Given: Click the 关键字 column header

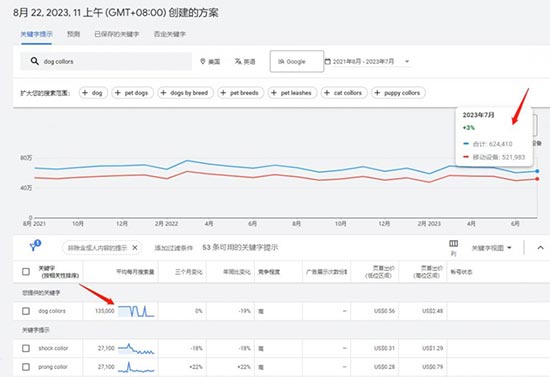Looking at the screenshot, I should point(59,272).
